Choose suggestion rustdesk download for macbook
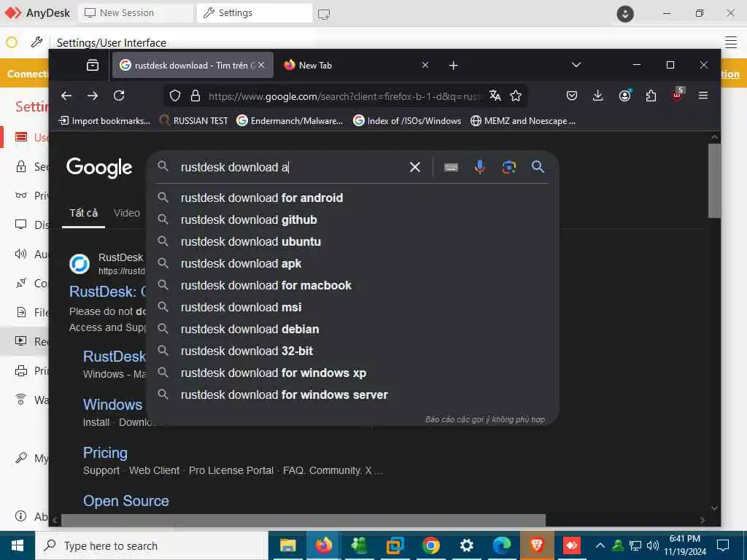 (x=352, y=285)
